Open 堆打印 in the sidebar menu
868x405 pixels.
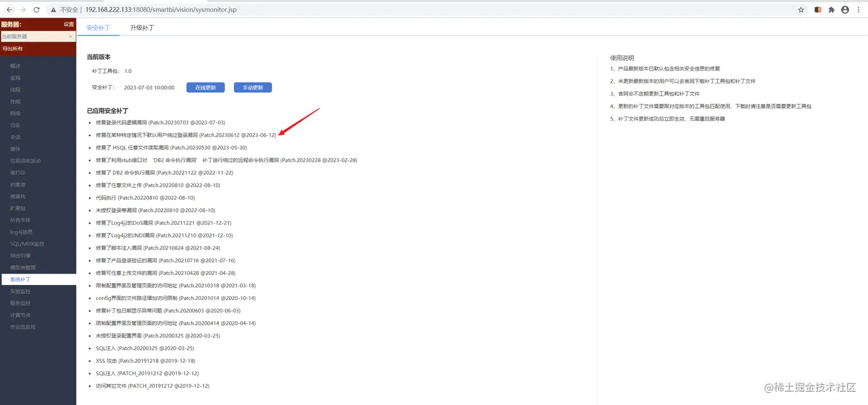pyautogui.click(x=18, y=173)
